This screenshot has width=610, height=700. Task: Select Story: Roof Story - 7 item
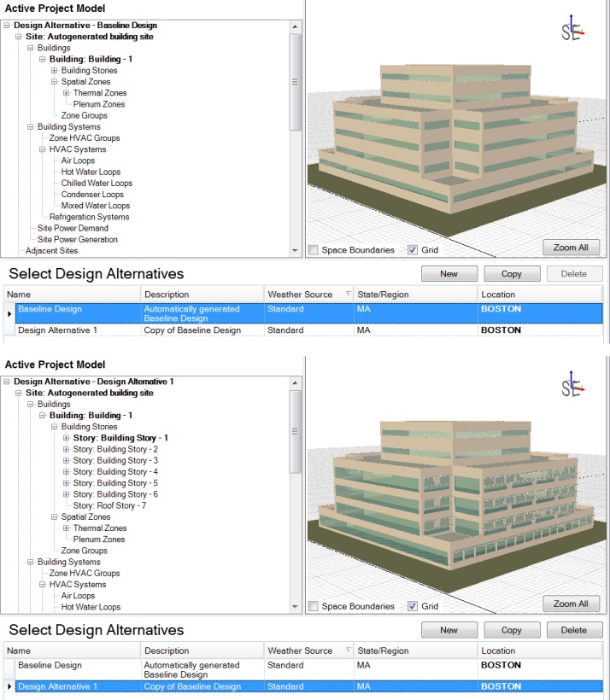(x=109, y=505)
